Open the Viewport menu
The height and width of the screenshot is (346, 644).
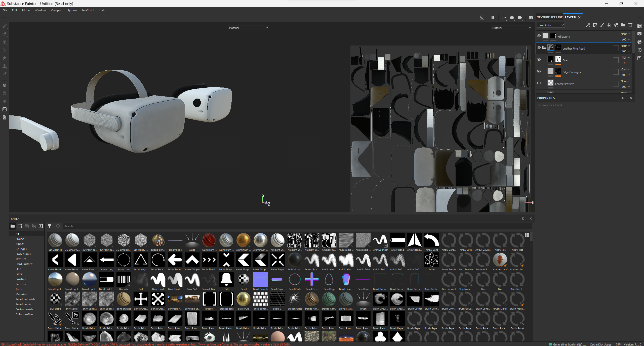coord(56,10)
